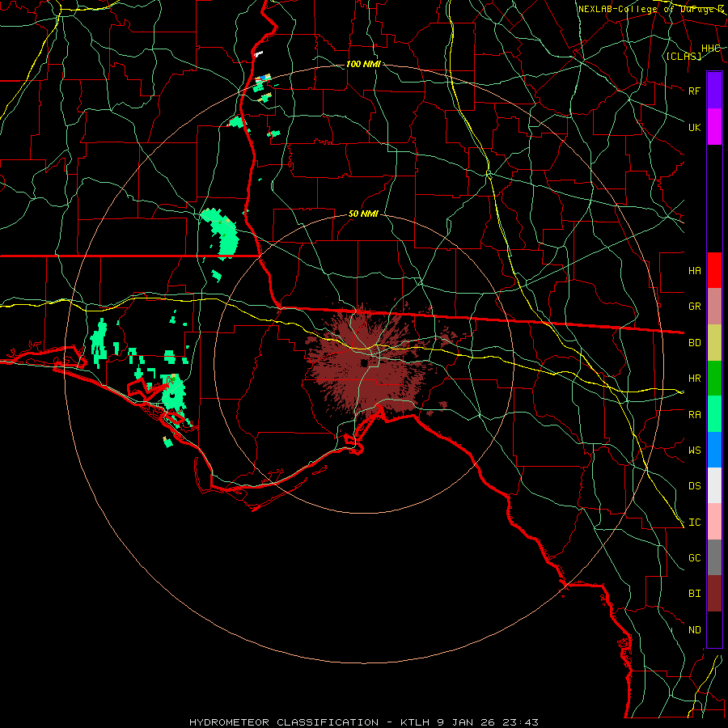Click the large green rain cell near state border
Image resolution: width=728 pixels, height=728 pixels.
click(221, 234)
